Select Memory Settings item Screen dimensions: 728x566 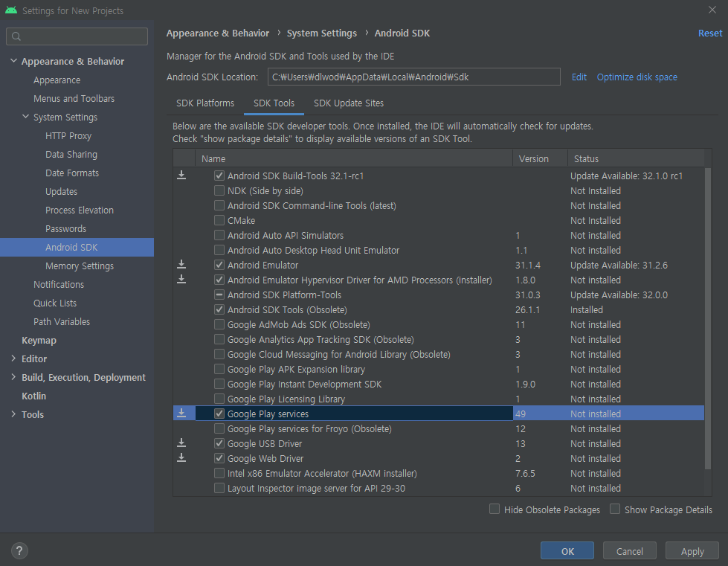80,266
